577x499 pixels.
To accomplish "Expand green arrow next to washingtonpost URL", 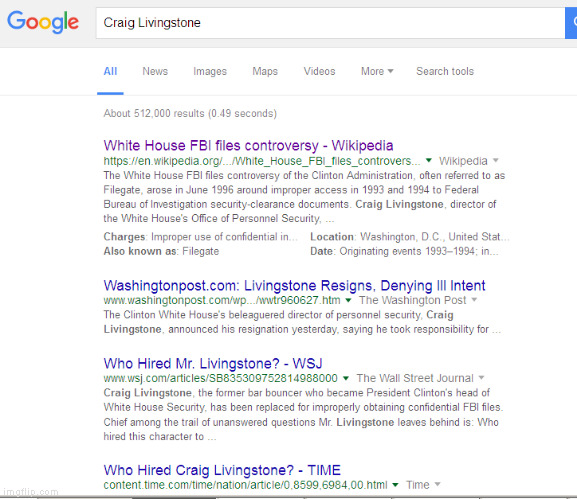I will [x=348, y=300].
